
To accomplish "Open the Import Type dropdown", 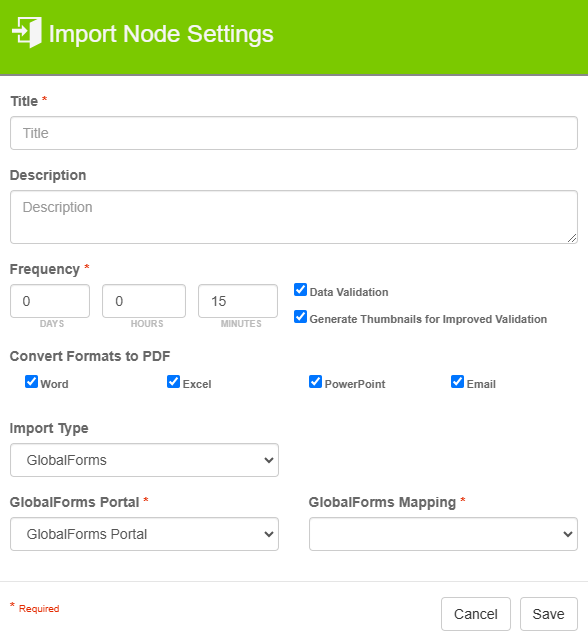I will pos(144,460).
